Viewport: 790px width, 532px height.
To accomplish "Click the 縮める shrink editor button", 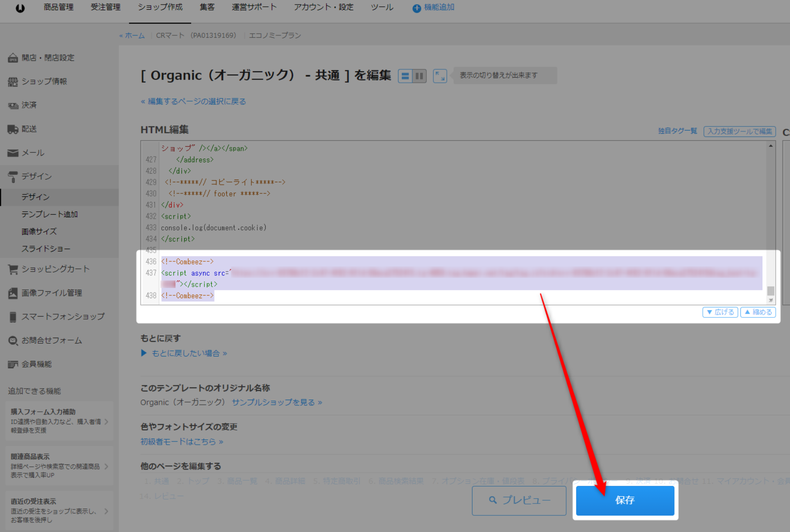I will click(x=758, y=312).
